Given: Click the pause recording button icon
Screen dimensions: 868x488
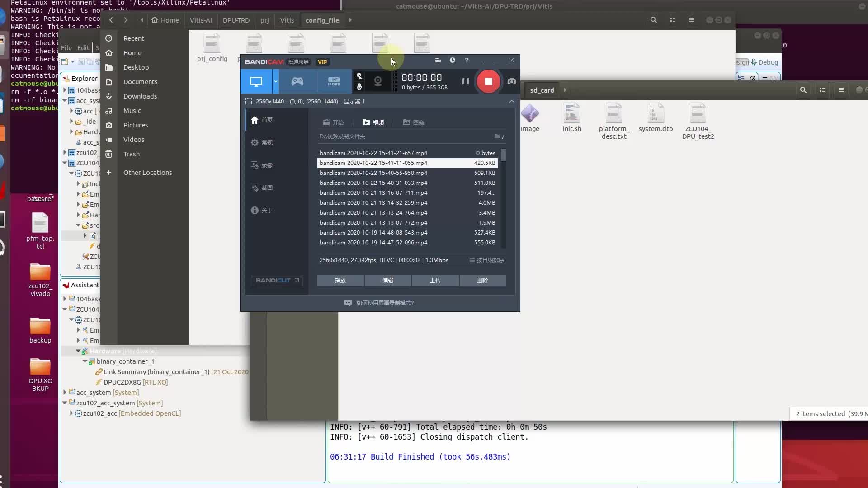Looking at the screenshot, I should 465,81.
